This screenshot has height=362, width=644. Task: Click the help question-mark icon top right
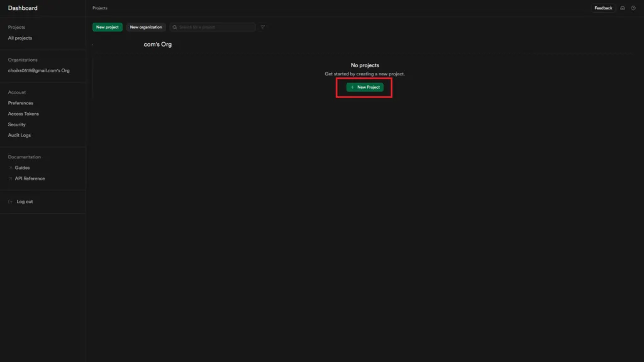click(633, 8)
